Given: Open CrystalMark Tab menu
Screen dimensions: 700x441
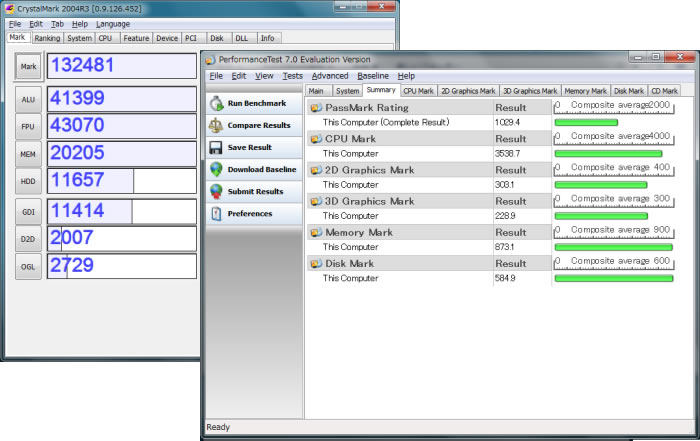Looking at the screenshot, I should 57,24.
